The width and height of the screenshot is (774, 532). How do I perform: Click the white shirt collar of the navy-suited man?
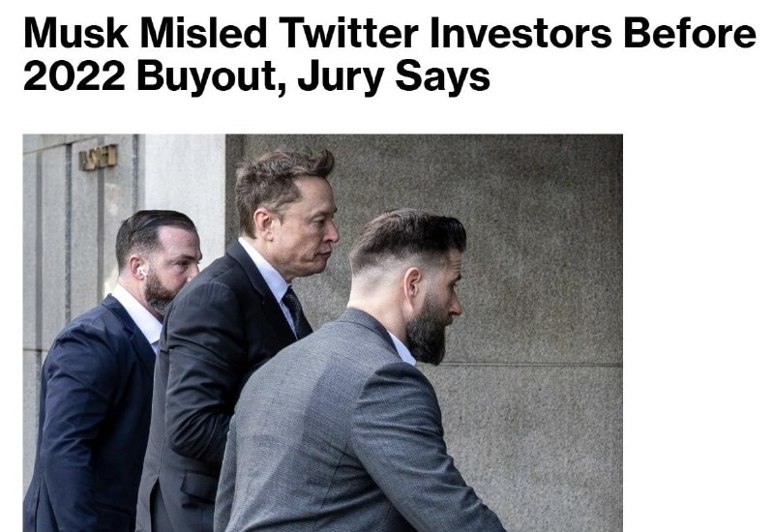click(x=138, y=311)
